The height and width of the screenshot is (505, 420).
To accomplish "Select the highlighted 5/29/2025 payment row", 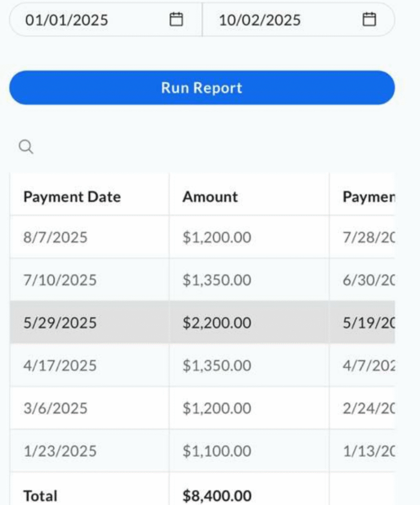I will click(x=60, y=323).
